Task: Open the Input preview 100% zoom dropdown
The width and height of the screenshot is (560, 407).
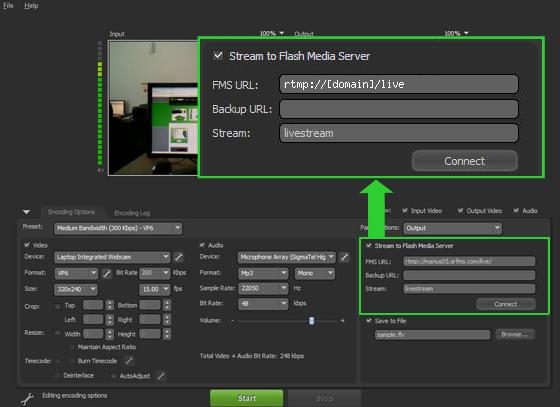Action: coord(272,34)
